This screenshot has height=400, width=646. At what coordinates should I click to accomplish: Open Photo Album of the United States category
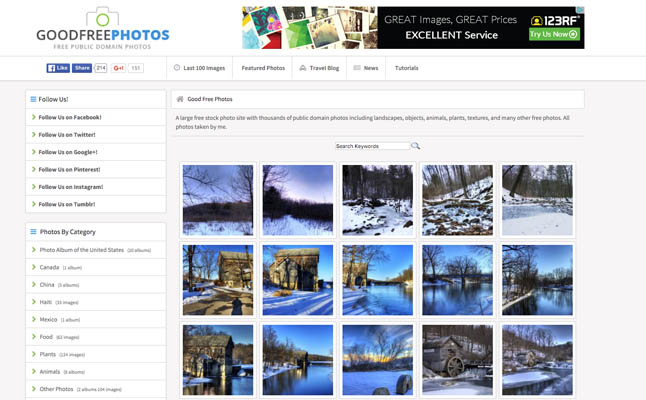point(82,250)
